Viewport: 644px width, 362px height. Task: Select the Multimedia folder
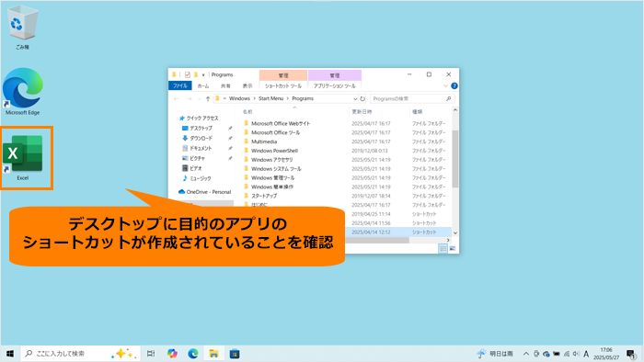point(264,141)
